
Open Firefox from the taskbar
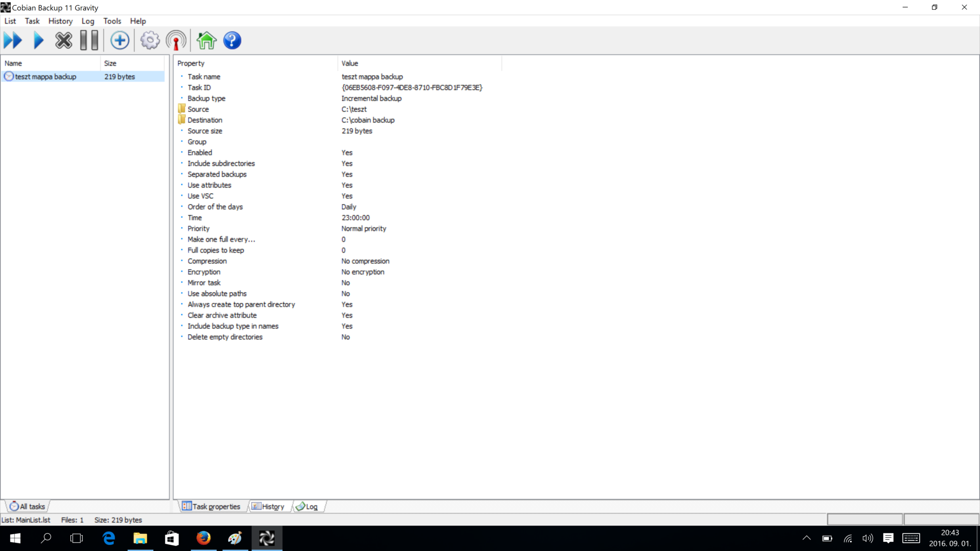point(204,538)
